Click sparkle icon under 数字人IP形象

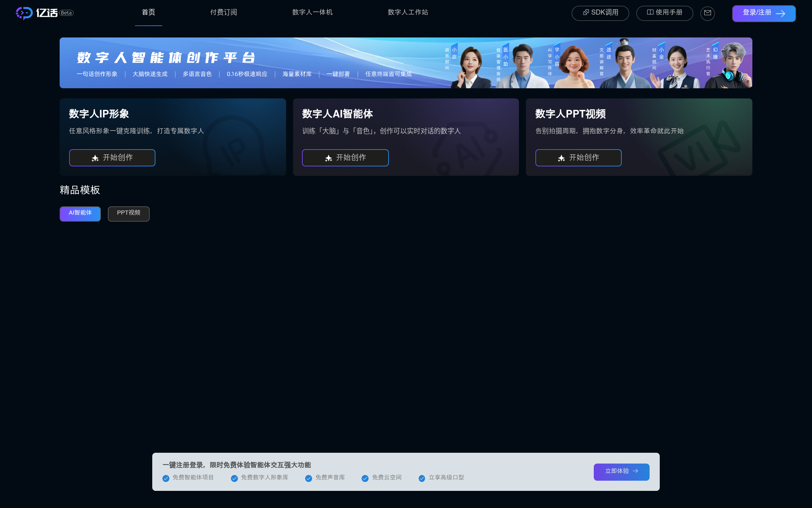point(95,158)
